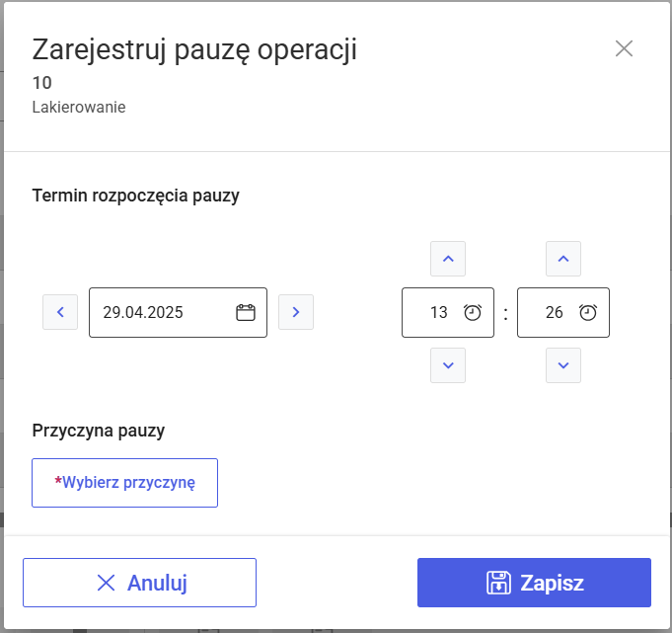This screenshot has height=633, width=672.
Task: Click the Zarejestruj pauzę operacji title
Action: point(194,49)
